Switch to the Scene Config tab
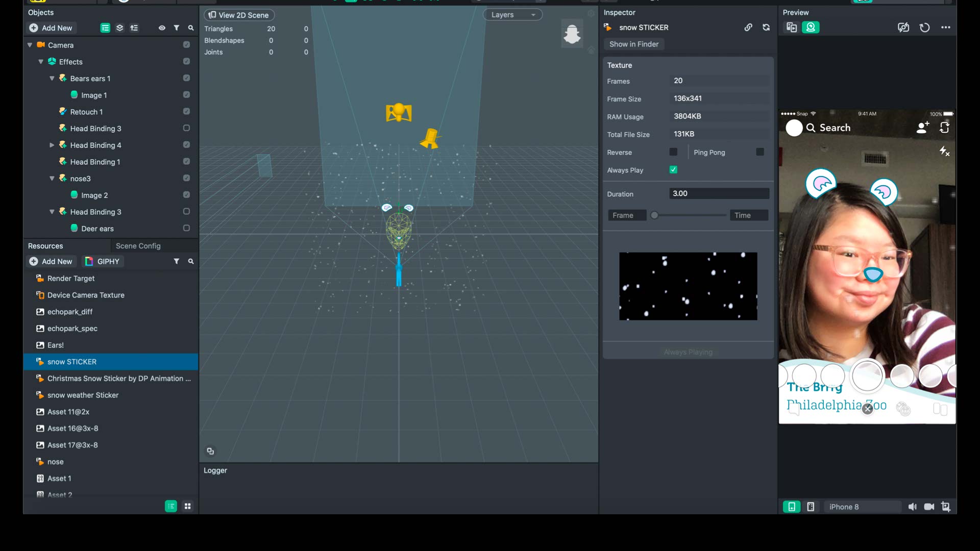Image resolution: width=980 pixels, height=551 pixels. point(138,246)
